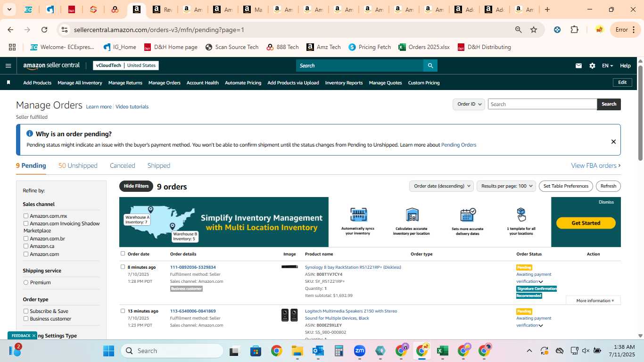Toggle the Business customer filter checkbox
The height and width of the screenshot is (362, 644).
click(26, 319)
